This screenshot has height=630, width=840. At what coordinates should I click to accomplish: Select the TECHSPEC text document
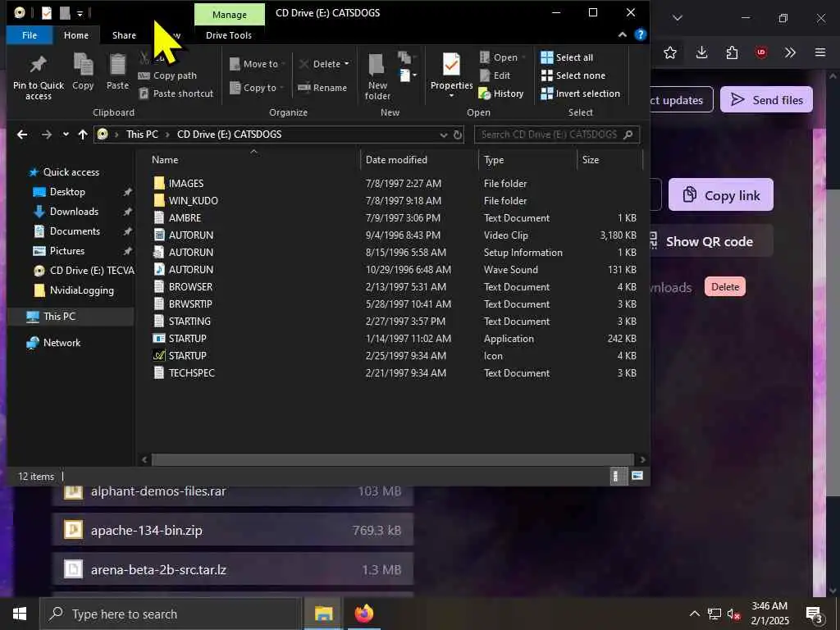pos(191,373)
